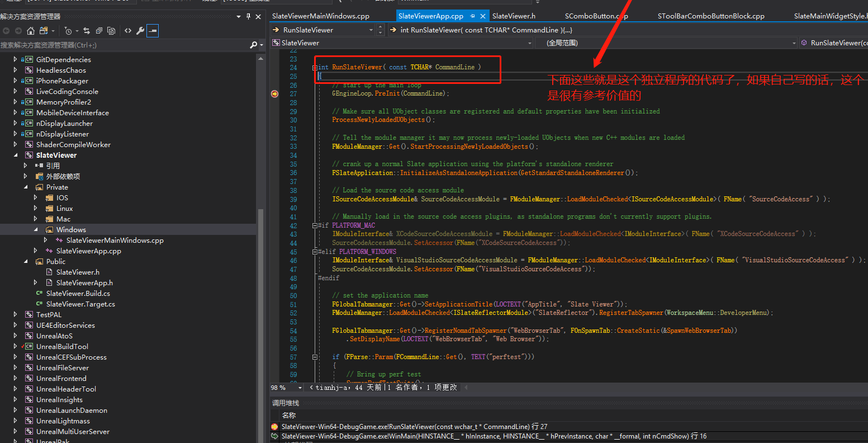Collapse the RunSlateViewer function body fold marker

[315, 68]
